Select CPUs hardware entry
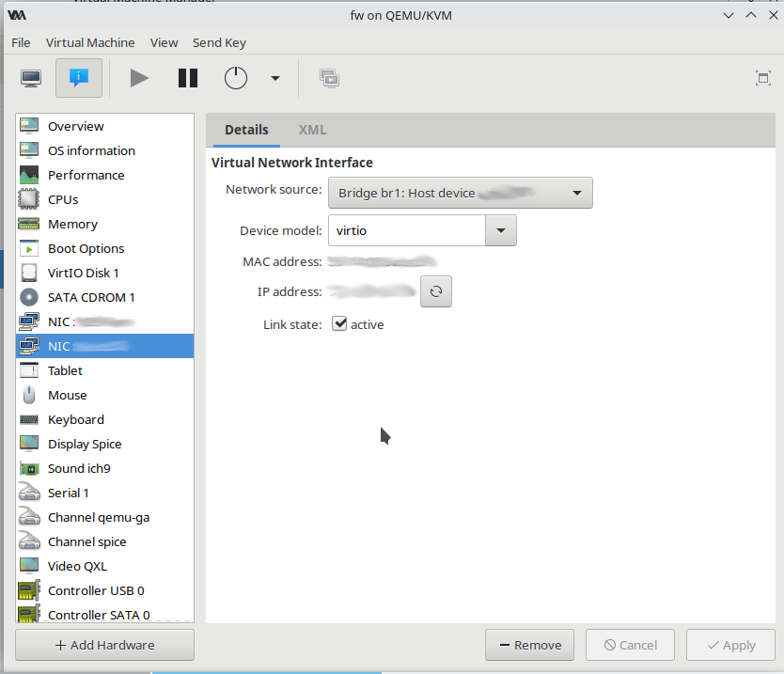784x674 pixels. 105,199
